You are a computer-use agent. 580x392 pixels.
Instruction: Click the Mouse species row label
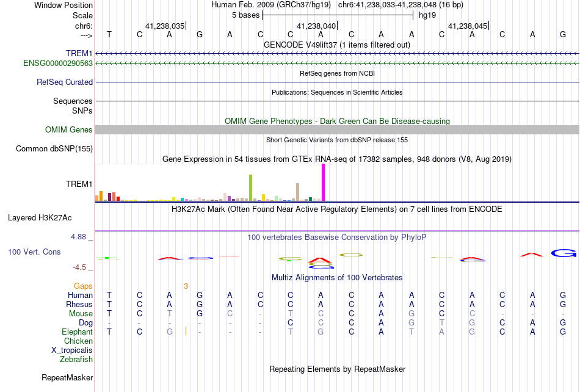(x=81, y=314)
